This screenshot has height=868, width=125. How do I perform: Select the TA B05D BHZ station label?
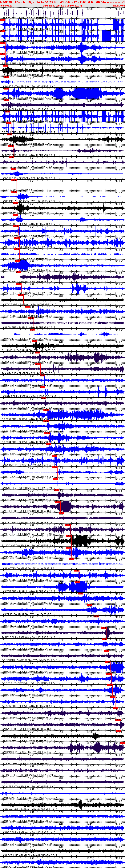click(x=29, y=155)
